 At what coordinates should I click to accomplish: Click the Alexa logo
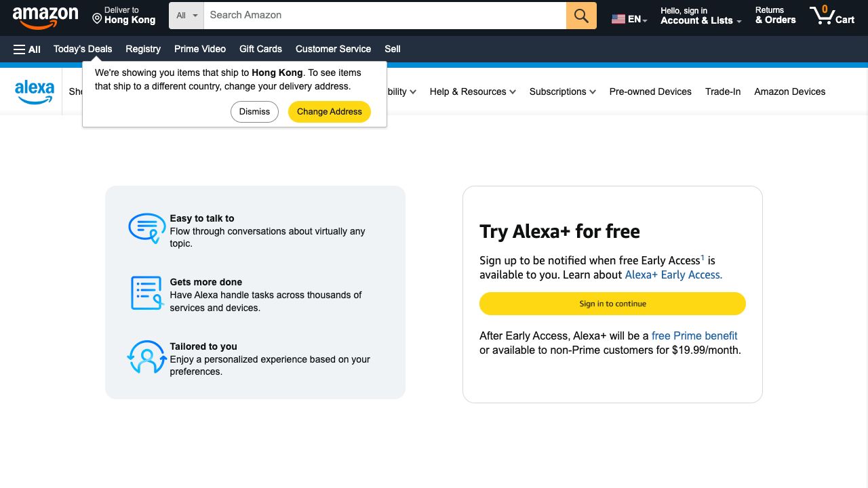[x=35, y=91]
